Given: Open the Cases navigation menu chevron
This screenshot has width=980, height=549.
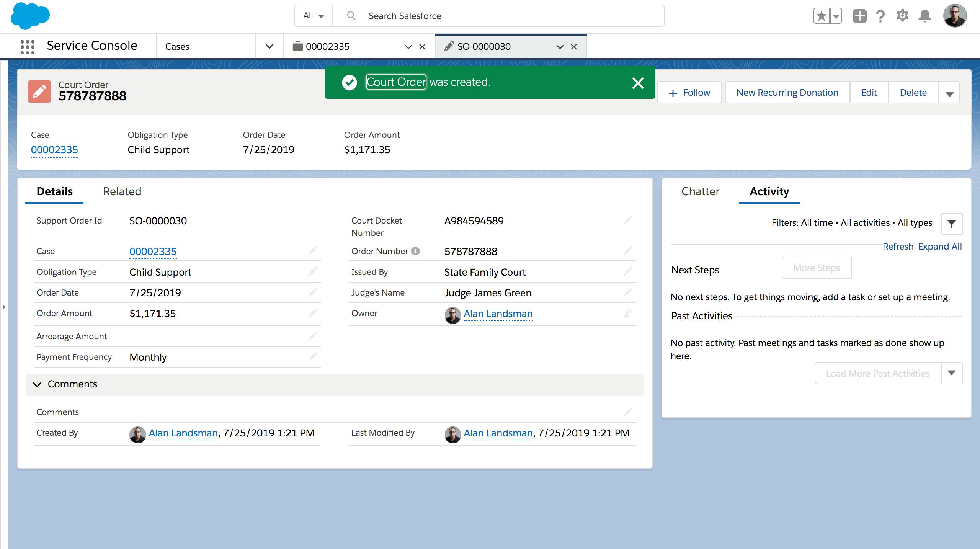Looking at the screenshot, I should 269,46.
